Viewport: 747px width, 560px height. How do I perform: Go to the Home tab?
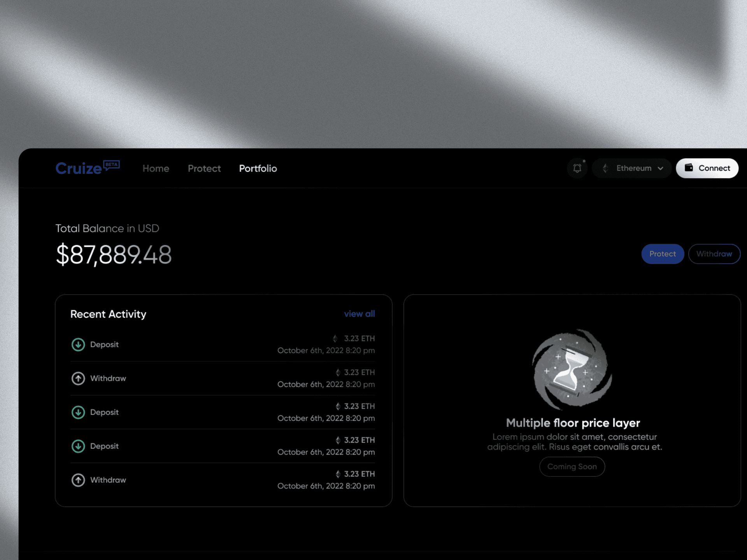(x=156, y=168)
